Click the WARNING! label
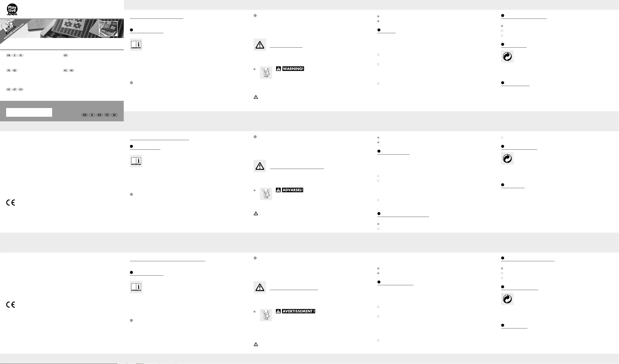Screen dimensions: 619x364 point(293,69)
